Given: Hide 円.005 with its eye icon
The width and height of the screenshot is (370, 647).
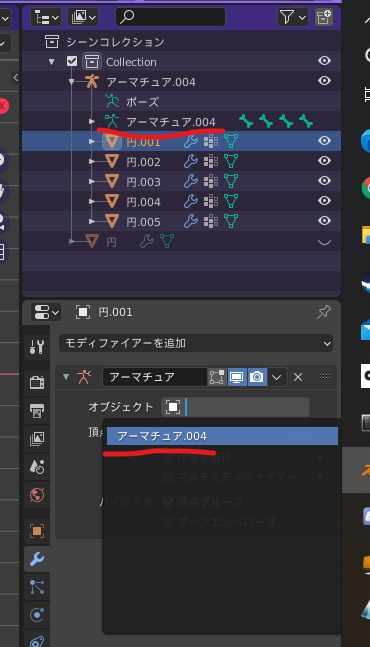Looking at the screenshot, I should click(x=325, y=221).
